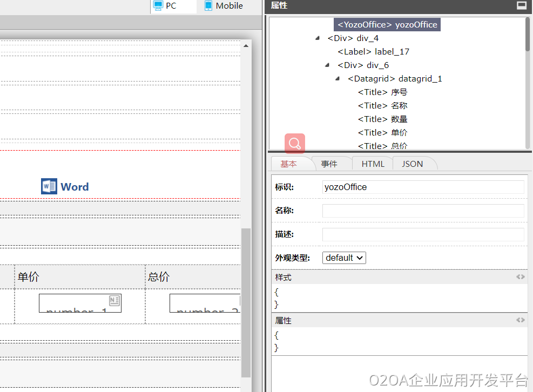Open the JSON tab
Image resolution: width=533 pixels, height=392 pixels.
[x=412, y=164]
